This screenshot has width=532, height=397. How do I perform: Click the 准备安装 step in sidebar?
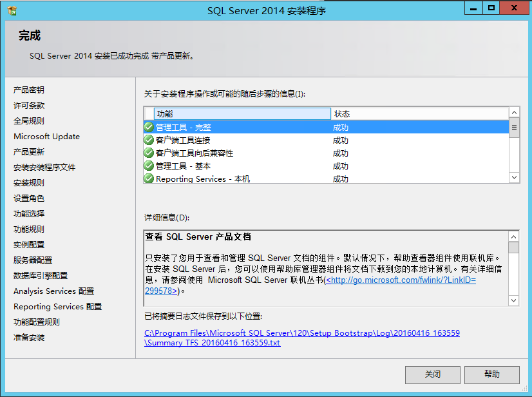(29, 338)
